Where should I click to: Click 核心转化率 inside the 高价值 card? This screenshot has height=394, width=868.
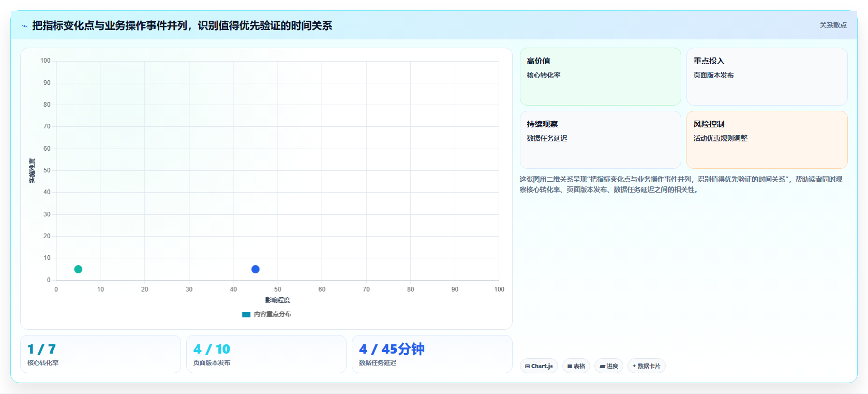(x=544, y=75)
